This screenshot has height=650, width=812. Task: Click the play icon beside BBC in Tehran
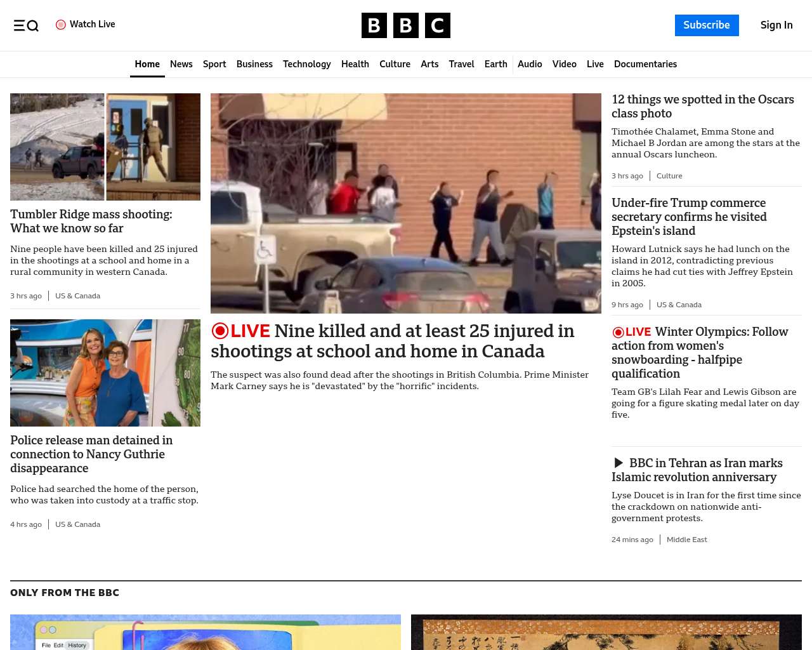click(x=619, y=463)
